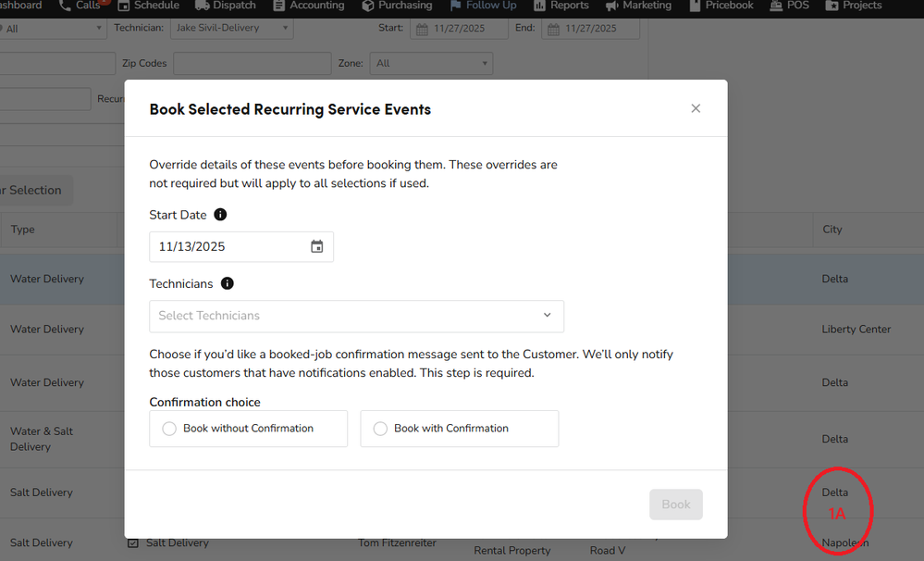Open the Zone dropdown showing All
The width and height of the screenshot is (924, 561).
tap(430, 64)
